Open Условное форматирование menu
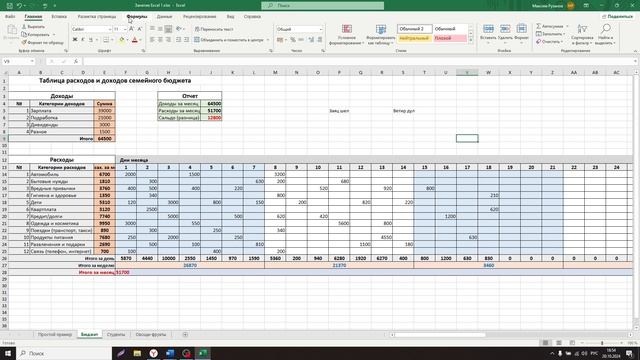 pyautogui.click(x=347, y=34)
